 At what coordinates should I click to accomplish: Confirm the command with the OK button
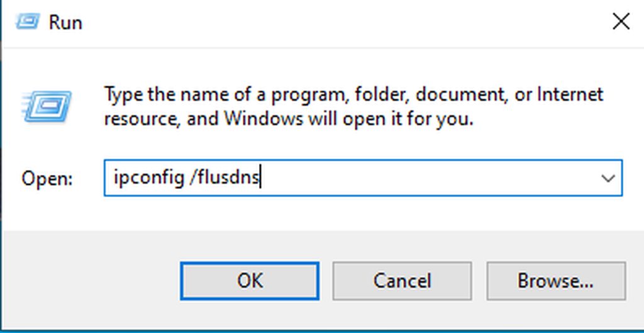point(250,281)
